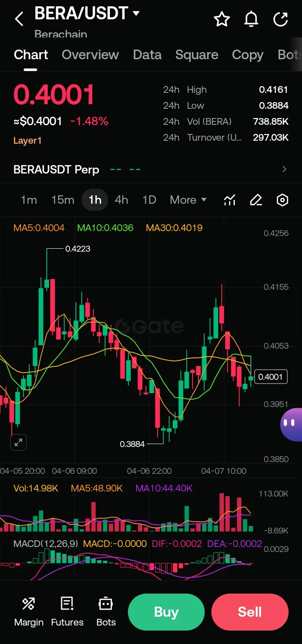Screen dimensions: 302x644
Task: Open price alert bell icon
Action: point(251,19)
